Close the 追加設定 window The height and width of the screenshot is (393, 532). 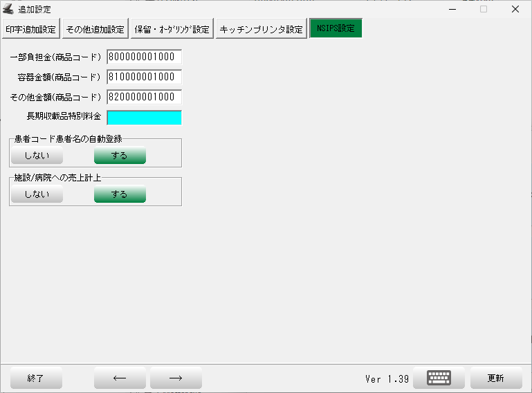tap(515, 9)
